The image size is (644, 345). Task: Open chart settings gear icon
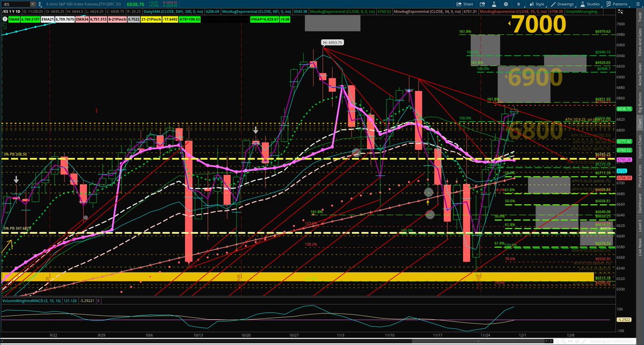tap(506, 4)
